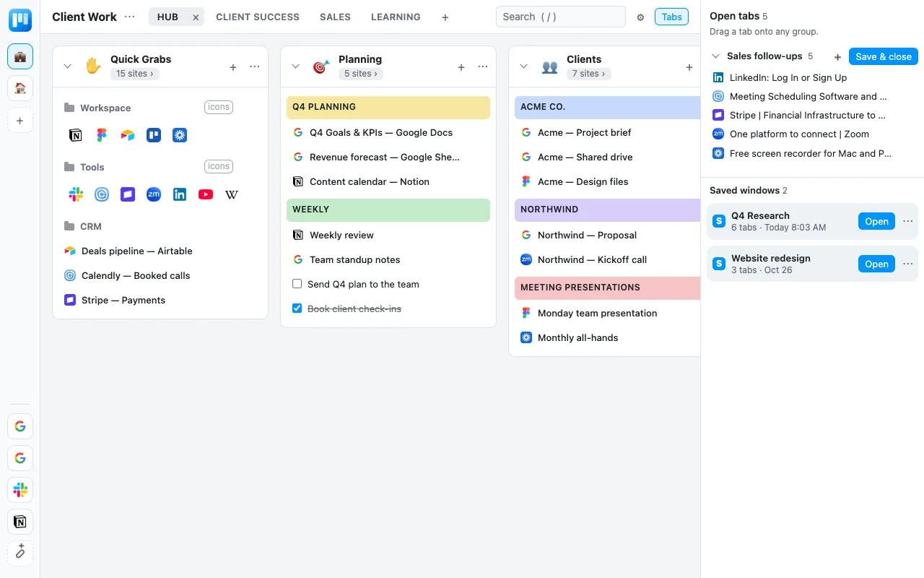
Task: Close the HUB tab with its X
Action: coord(196,17)
